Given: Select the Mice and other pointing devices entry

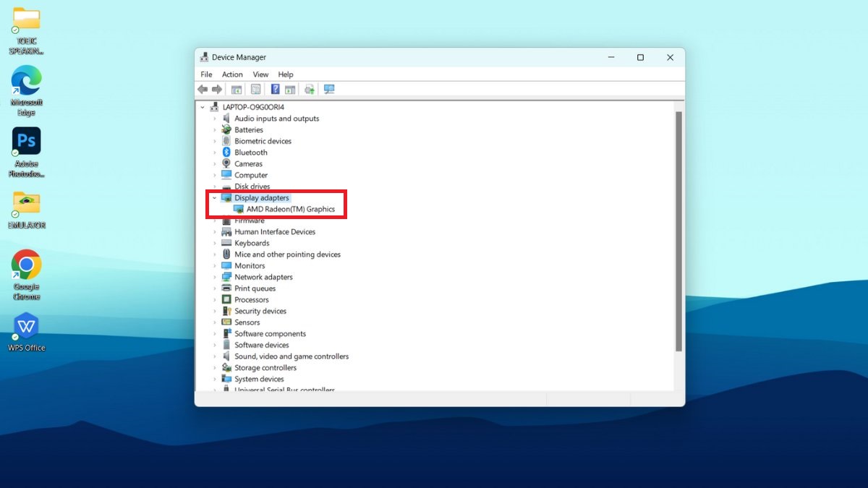Looking at the screenshot, I should (x=287, y=254).
